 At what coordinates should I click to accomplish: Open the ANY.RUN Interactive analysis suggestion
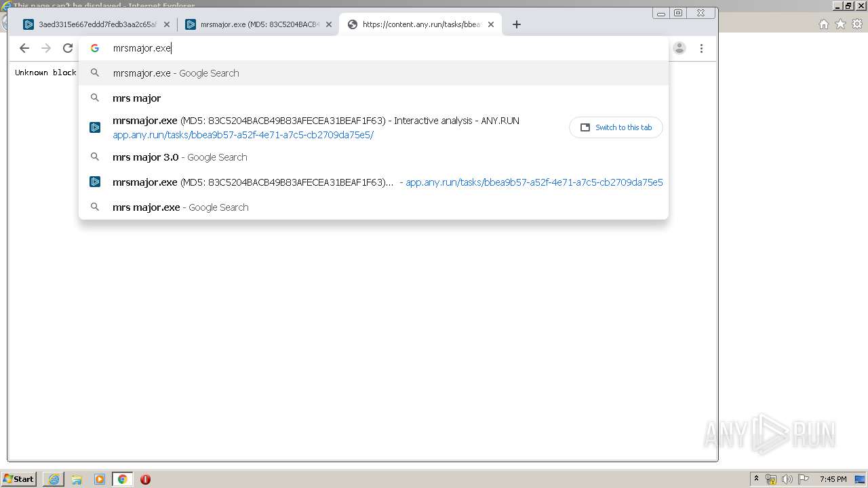click(374, 127)
